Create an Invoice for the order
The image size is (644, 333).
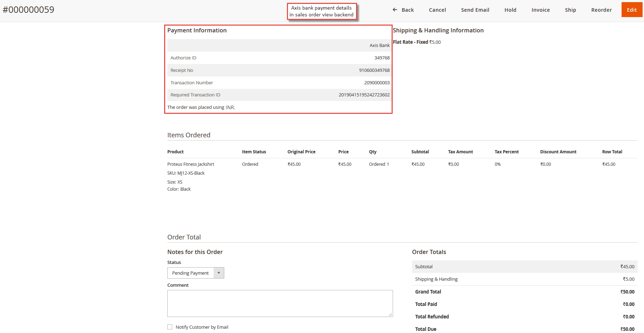[x=540, y=10]
